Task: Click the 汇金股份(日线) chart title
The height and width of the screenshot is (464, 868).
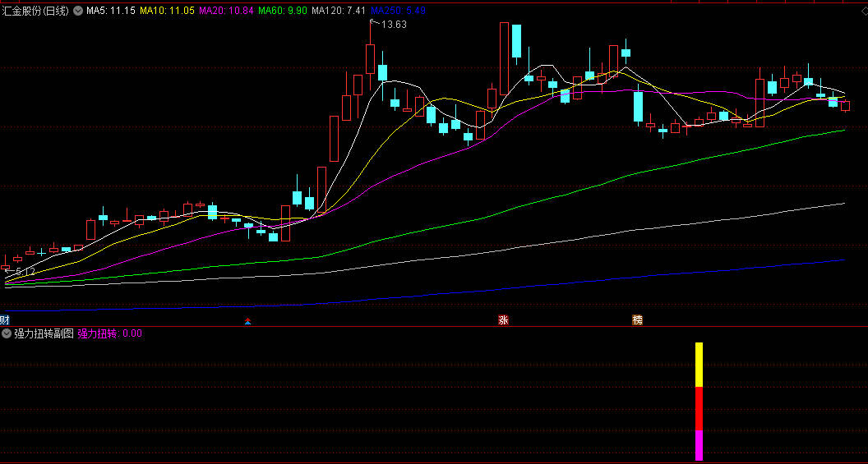Action: (x=36, y=10)
